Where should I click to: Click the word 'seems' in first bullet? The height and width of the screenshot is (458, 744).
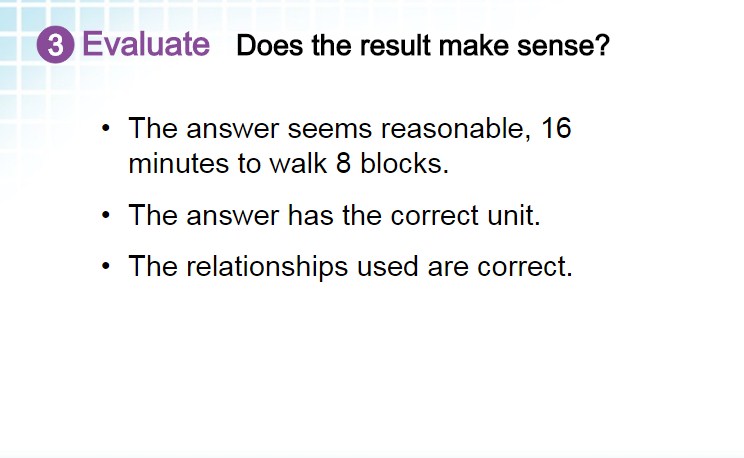click(330, 129)
